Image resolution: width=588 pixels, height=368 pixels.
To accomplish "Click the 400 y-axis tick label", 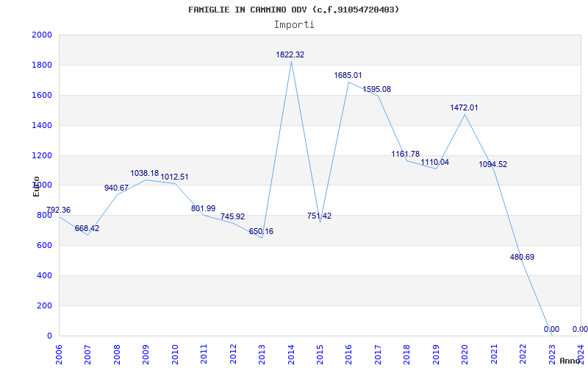I will [45, 275].
